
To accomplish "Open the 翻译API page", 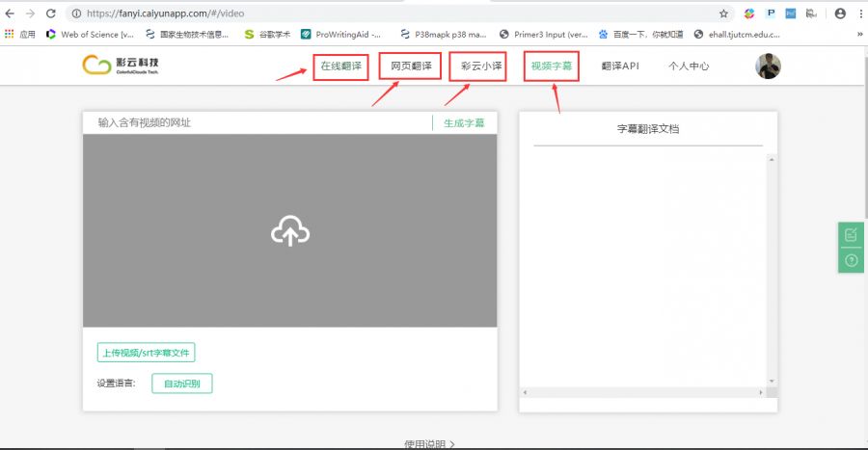I will (620, 66).
